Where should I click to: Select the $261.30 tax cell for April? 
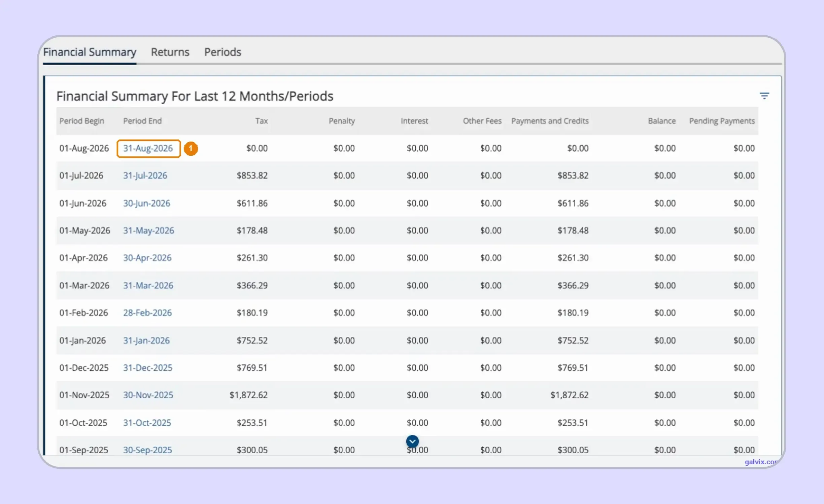(252, 258)
